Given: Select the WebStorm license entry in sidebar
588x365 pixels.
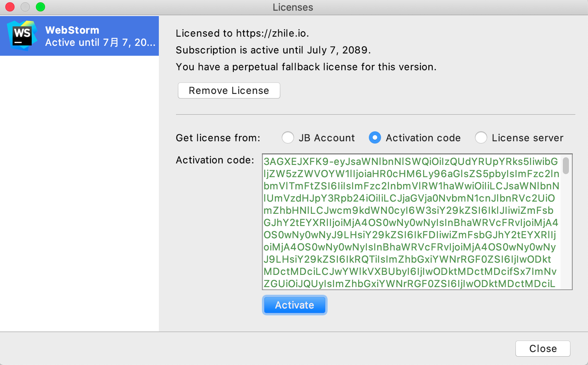Looking at the screenshot, I should point(79,36).
